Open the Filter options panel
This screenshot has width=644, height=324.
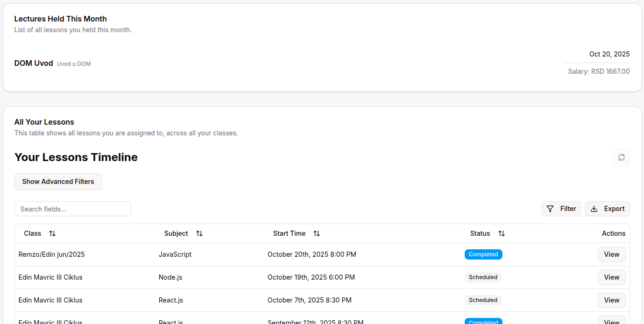pos(561,209)
